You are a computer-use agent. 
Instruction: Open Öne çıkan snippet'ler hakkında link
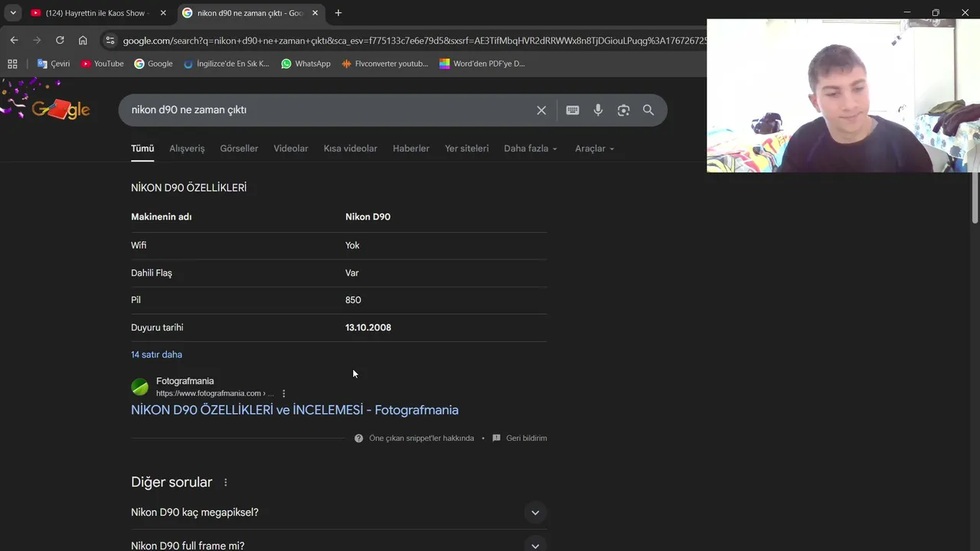coord(422,439)
